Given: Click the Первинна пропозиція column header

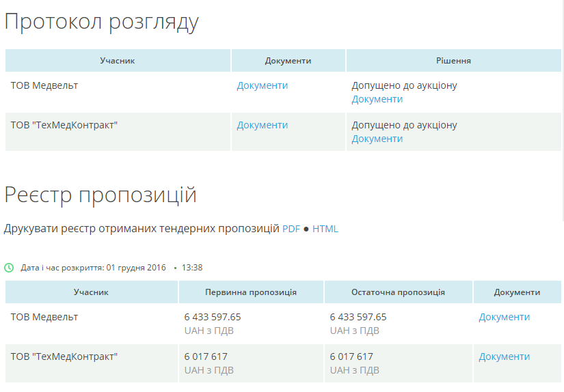Looking at the screenshot, I should 251,292.
